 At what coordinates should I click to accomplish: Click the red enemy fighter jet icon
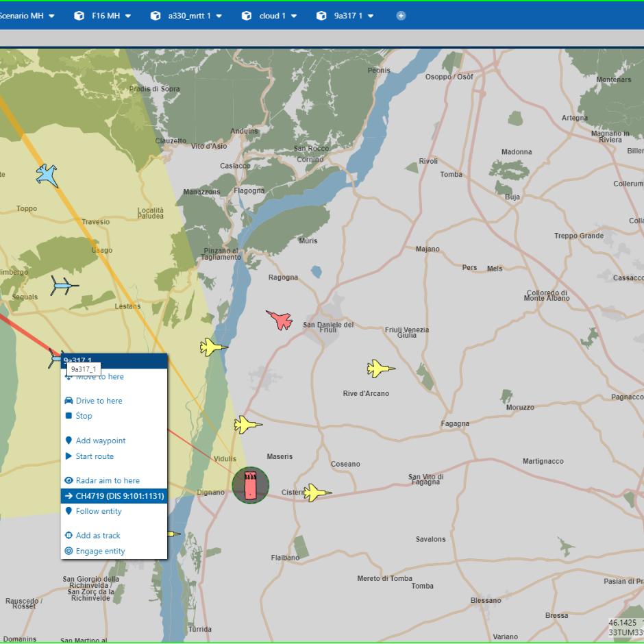[x=280, y=320]
